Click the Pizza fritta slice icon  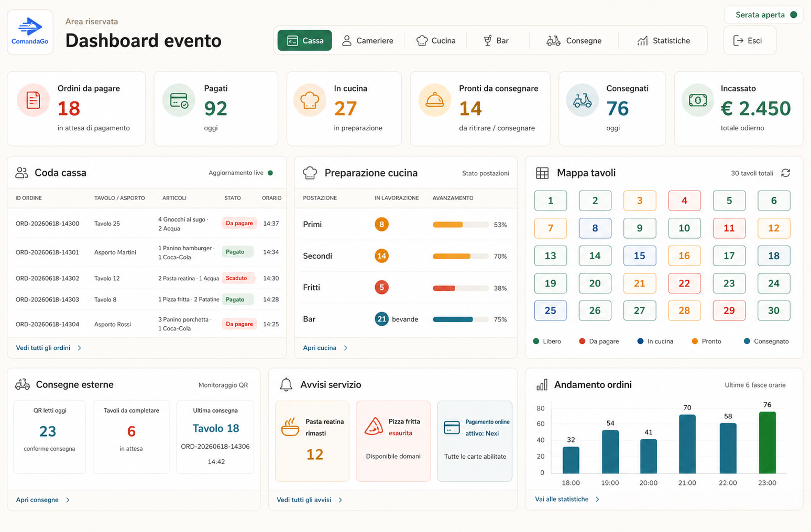click(x=374, y=426)
